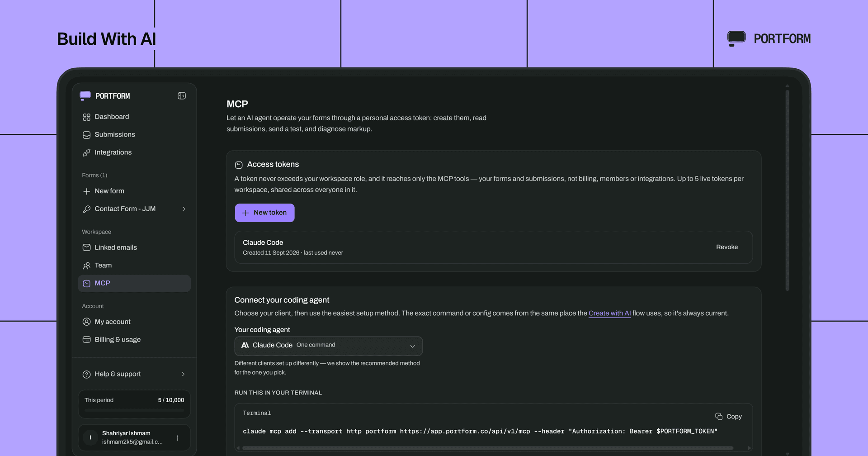
Task: Click the wrench icon beside Contact Form
Action: tap(86, 209)
